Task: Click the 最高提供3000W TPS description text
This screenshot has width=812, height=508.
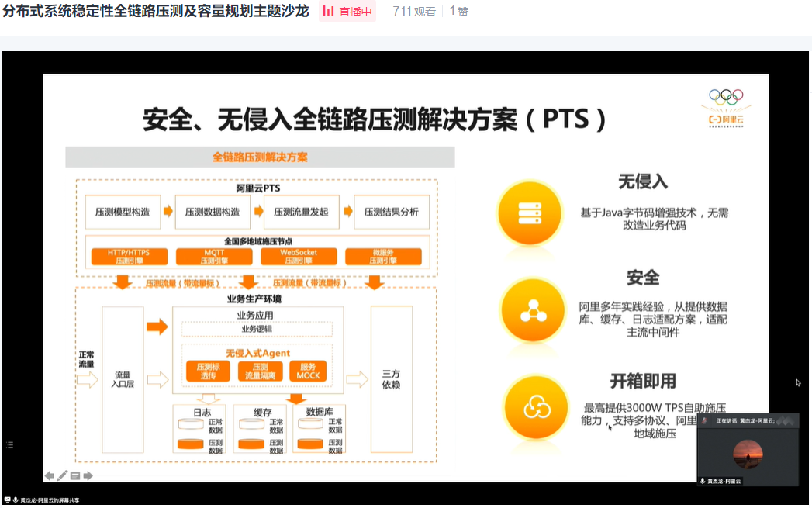Action: tap(655, 420)
